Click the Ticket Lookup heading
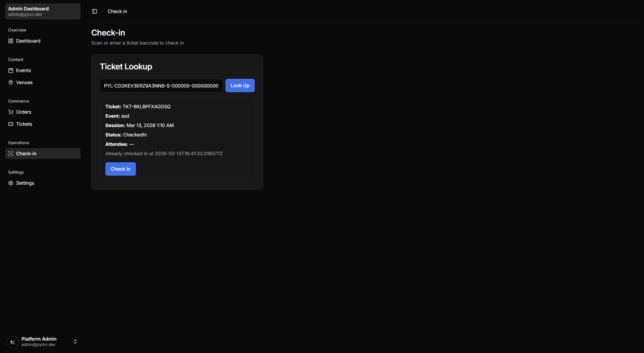The image size is (644, 353). pos(126,66)
